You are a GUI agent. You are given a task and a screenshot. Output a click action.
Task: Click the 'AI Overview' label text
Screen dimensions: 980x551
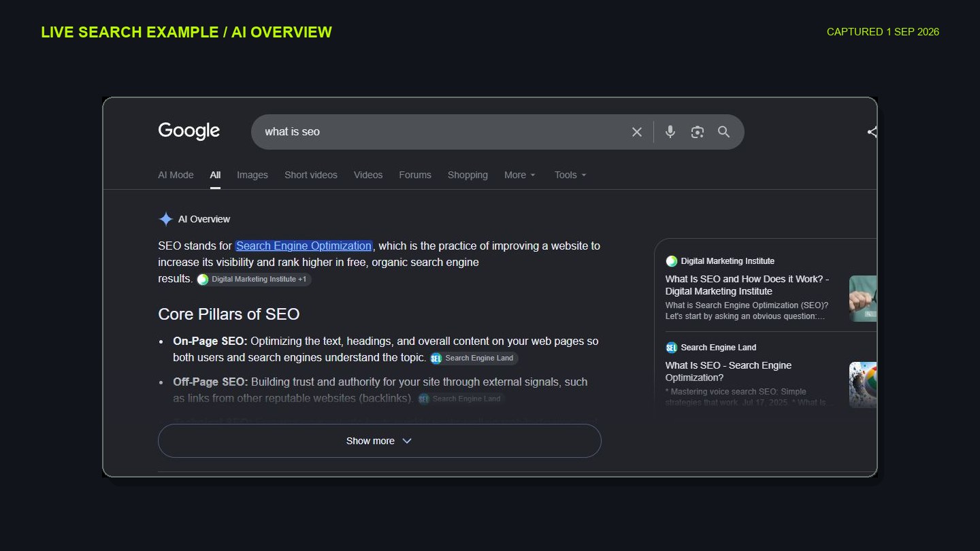point(204,219)
